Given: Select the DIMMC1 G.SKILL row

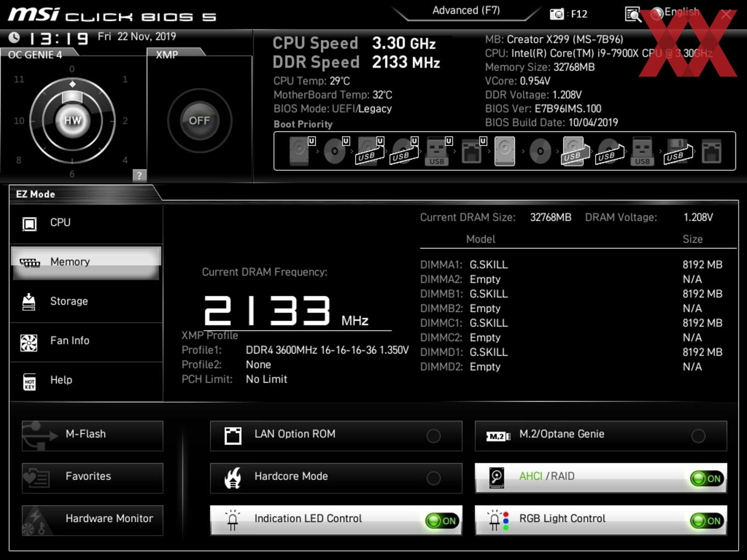Looking at the screenshot, I should click(571, 323).
